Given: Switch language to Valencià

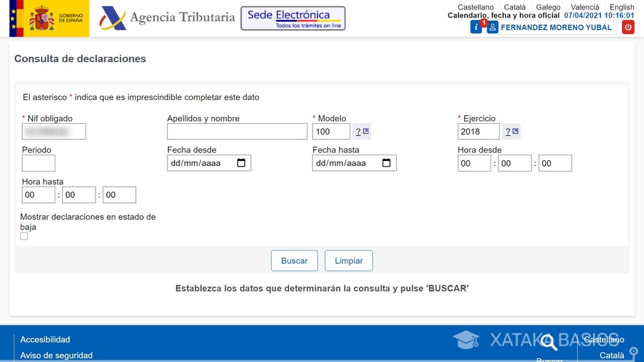Looking at the screenshot, I should pos(585,7).
